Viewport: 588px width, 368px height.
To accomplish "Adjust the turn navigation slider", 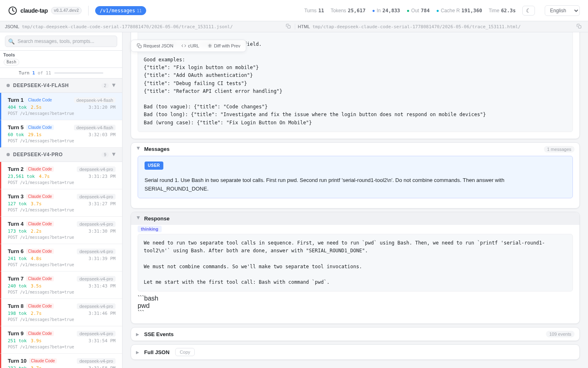I will (79, 73).
